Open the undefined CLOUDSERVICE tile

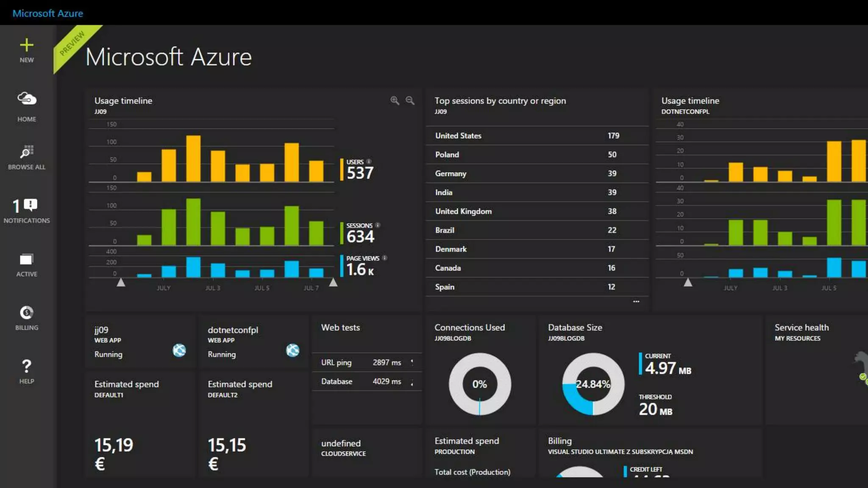pyautogui.click(x=367, y=453)
